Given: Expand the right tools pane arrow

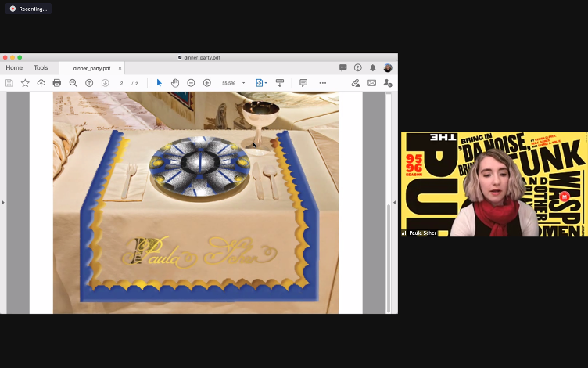Looking at the screenshot, I should [394, 203].
